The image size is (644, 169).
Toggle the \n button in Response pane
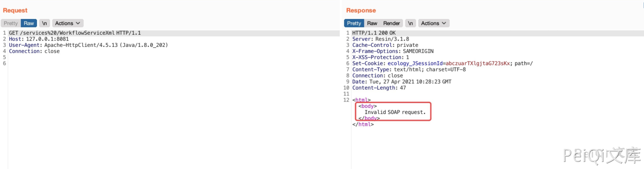(410, 23)
